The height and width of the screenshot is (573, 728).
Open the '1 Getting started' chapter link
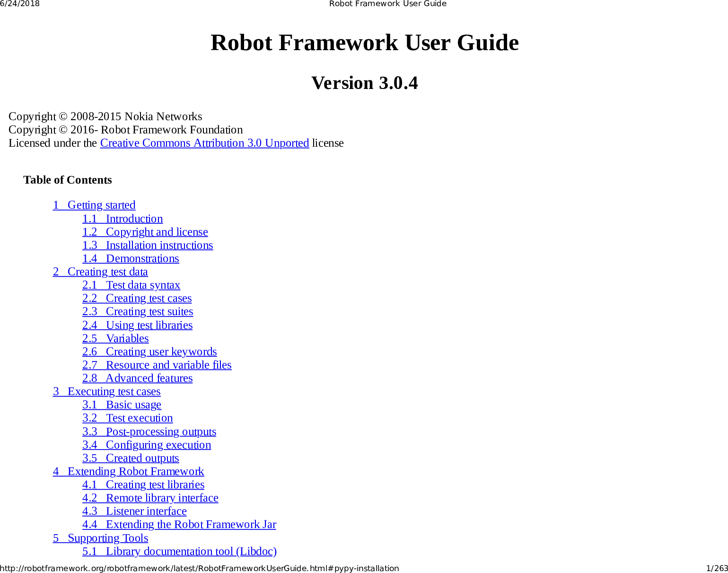pyautogui.click(x=94, y=205)
